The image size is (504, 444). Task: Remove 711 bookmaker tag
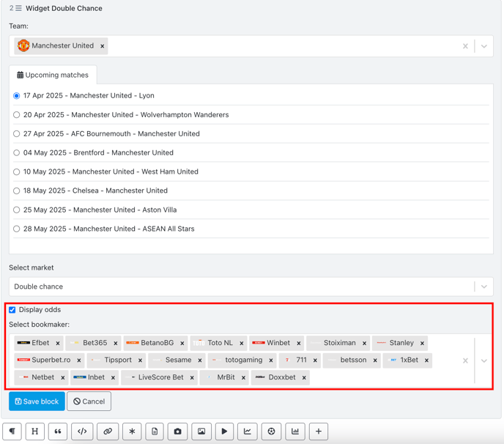tap(315, 360)
